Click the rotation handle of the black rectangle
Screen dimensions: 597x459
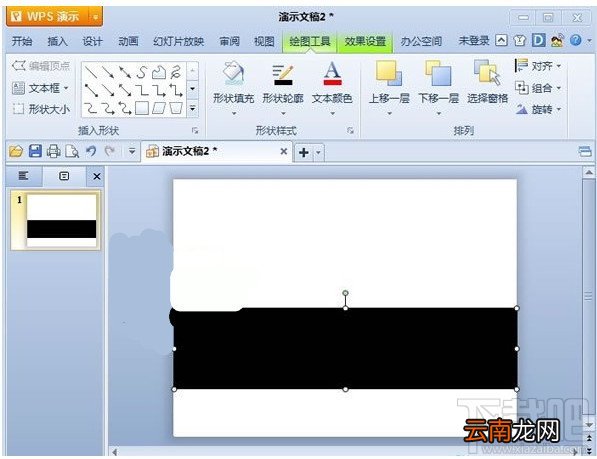pos(345,293)
